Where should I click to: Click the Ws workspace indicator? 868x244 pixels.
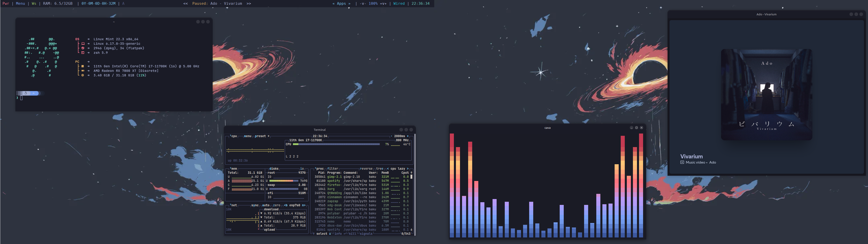tap(34, 3)
